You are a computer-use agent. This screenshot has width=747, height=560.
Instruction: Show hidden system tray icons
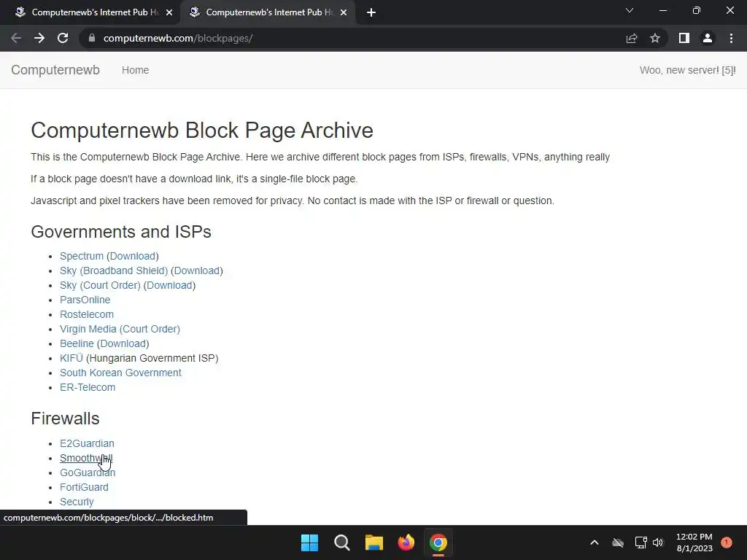pos(594,542)
